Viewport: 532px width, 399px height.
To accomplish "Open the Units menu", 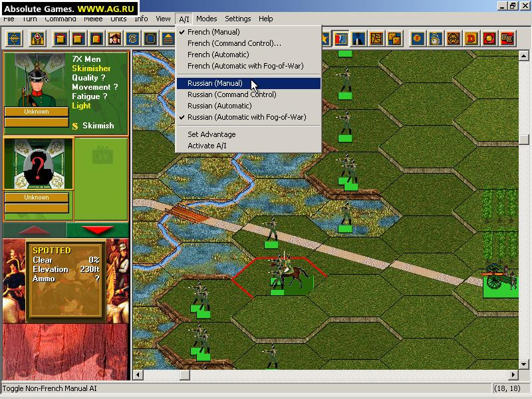I will point(118,19).
